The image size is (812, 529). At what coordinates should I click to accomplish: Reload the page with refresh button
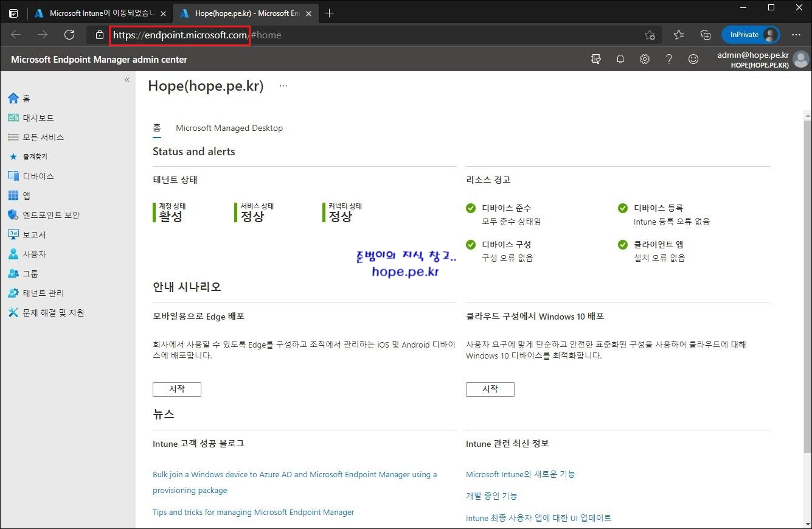pos(69,35)
